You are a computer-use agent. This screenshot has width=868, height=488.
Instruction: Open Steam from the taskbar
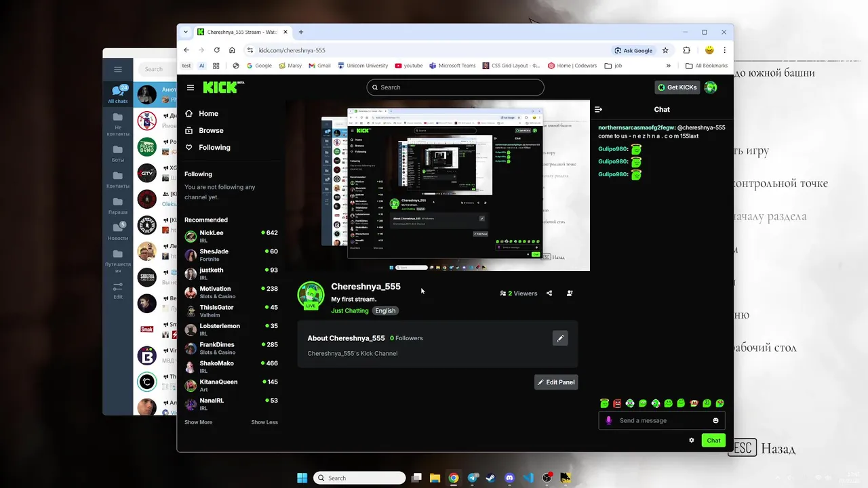[491, 478]
